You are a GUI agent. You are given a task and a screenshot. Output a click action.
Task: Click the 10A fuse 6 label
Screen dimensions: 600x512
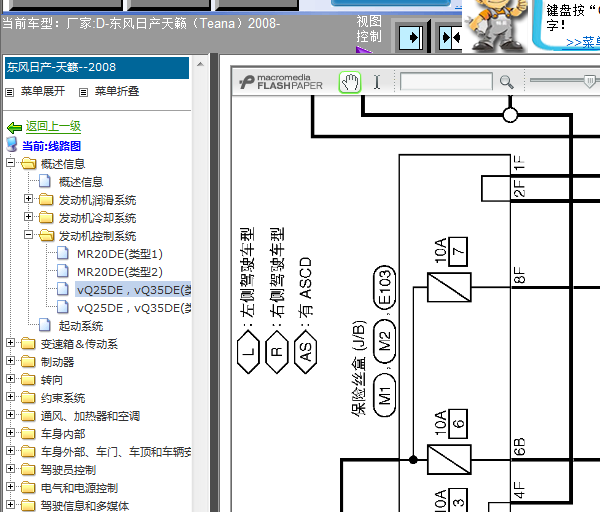point(451,424)
